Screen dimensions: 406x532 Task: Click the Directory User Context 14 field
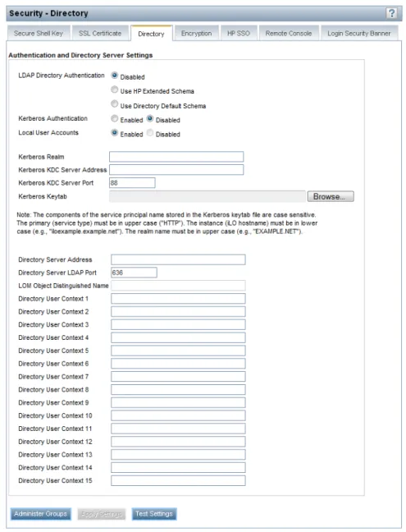[x=178, y=467]
